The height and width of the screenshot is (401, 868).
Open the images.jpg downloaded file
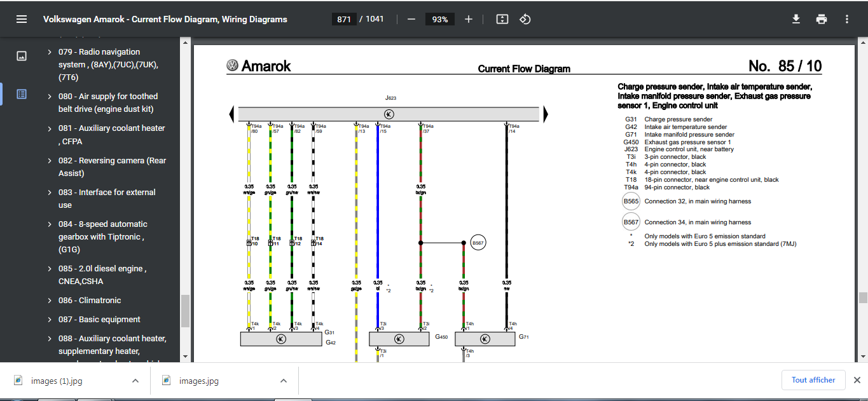point(199,381)
